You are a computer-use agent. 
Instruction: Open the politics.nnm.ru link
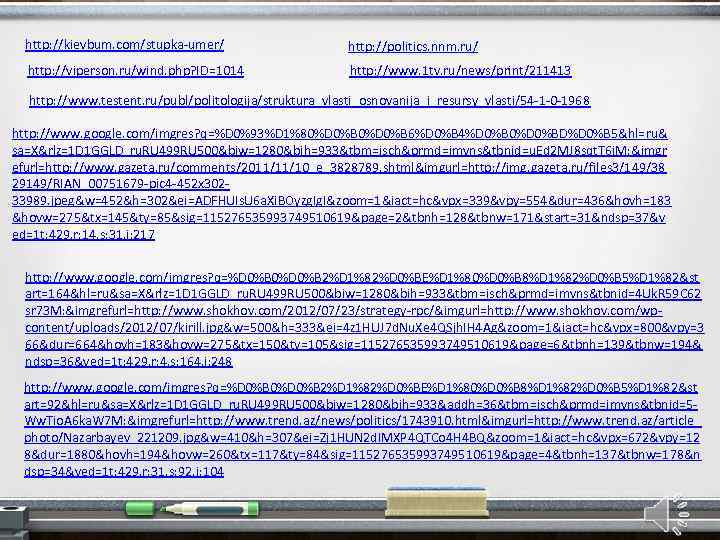tap(413, 46)
